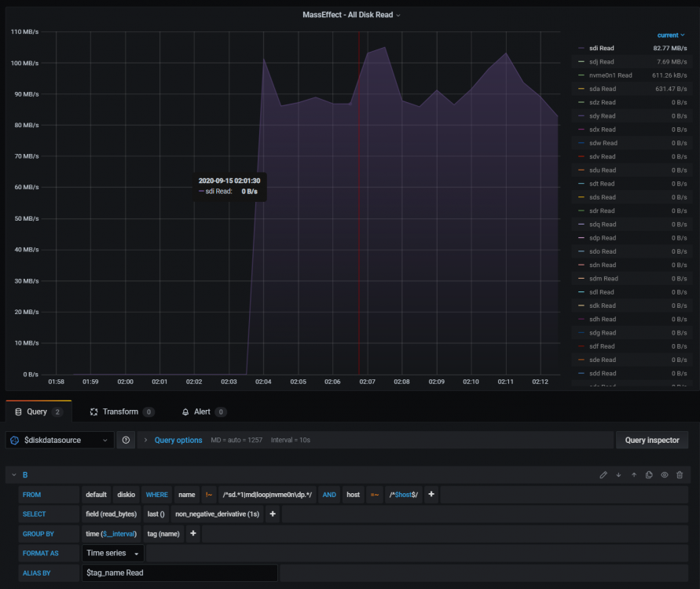Toggle query B visibility with the eye icon
Screen dimensions: 700x589
click(x=665, y=475)
